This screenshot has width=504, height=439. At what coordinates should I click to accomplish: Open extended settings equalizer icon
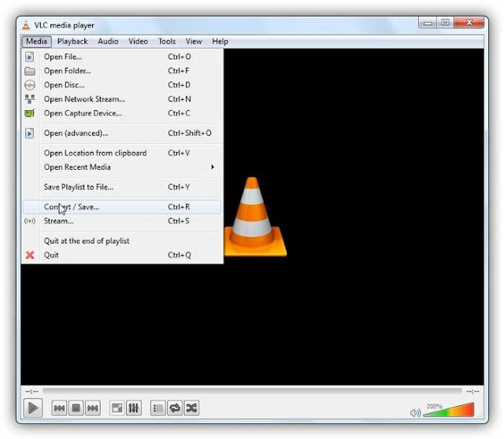pyautogui.click(x=134, y=408)
